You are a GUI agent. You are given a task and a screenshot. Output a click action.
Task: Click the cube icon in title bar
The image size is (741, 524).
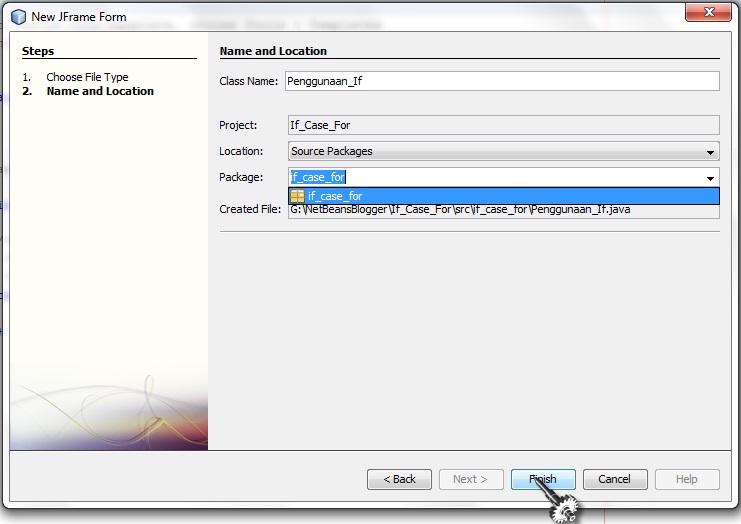tap(18, 17)
